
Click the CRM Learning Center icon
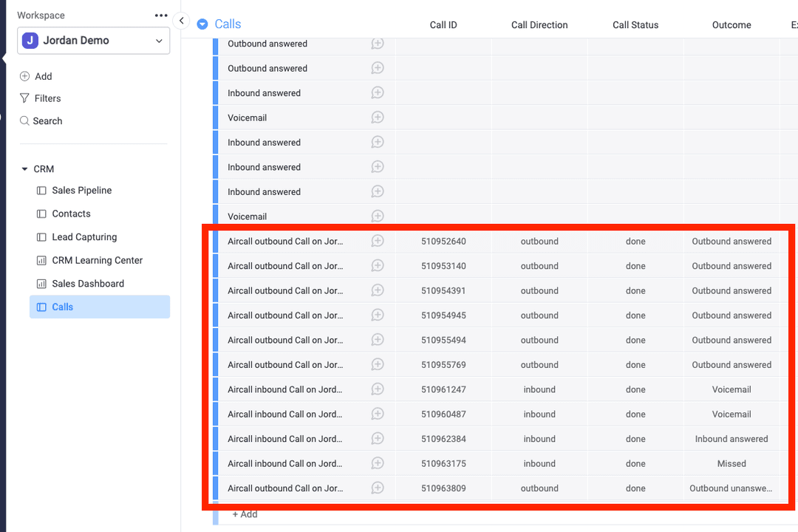[41, 260]
